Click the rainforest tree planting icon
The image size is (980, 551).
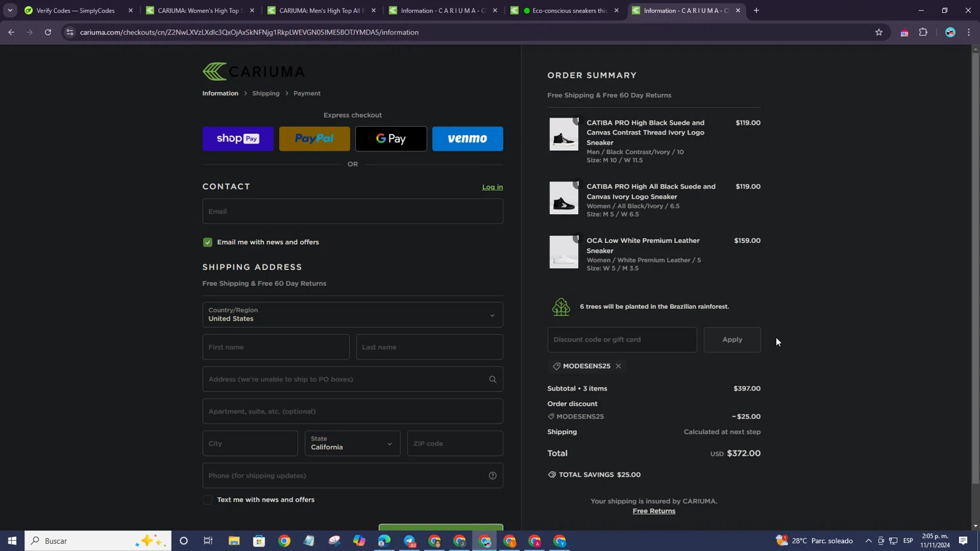click(x=561, y=307)
